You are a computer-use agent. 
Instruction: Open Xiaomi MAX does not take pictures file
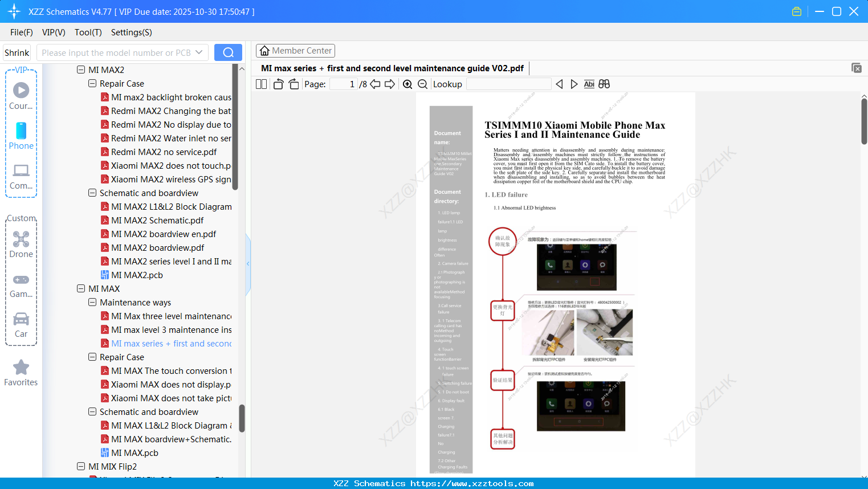pyautogui.click(x=171, y=398)
